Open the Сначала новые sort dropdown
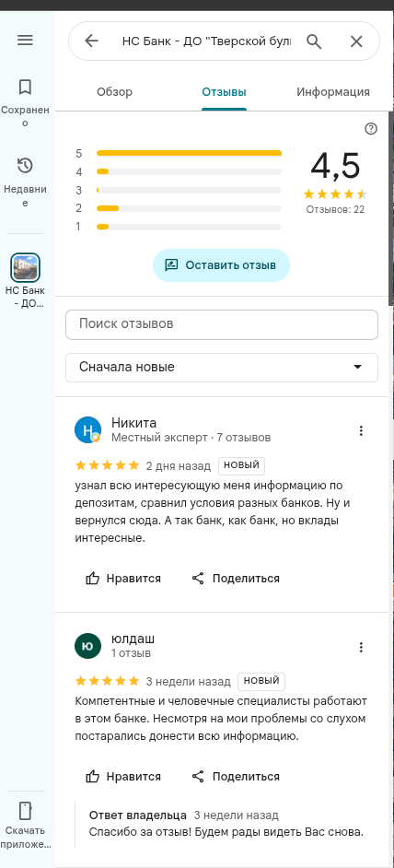Image resolution: width=394 pixels, height=868 pixels. point(221,368)
